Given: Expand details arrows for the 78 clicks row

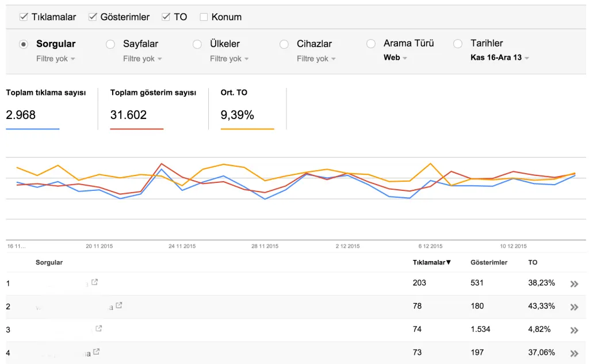Looking at the screenshot, I should point(574,307).
